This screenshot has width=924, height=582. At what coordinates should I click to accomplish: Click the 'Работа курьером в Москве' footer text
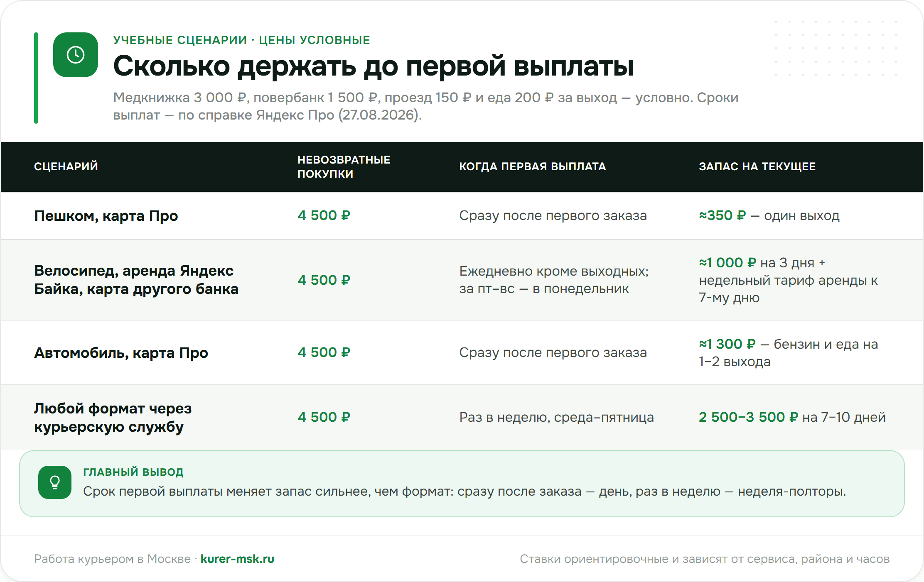[112, 559]
